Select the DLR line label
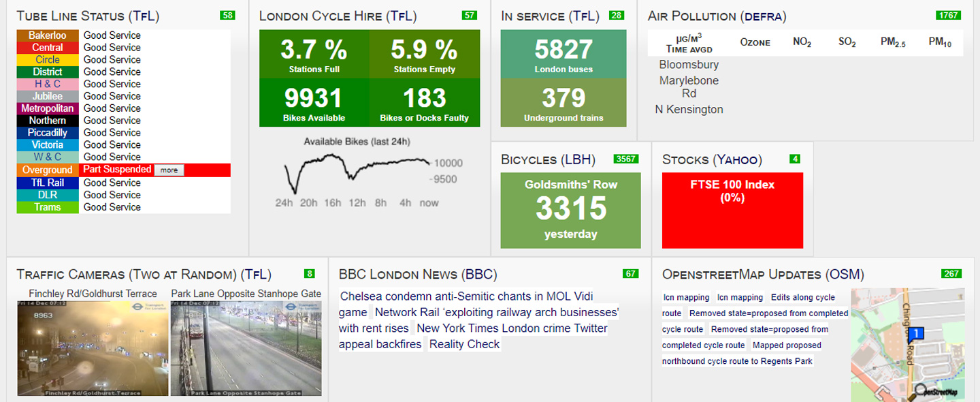980x402 pixels. coord(48,195)
